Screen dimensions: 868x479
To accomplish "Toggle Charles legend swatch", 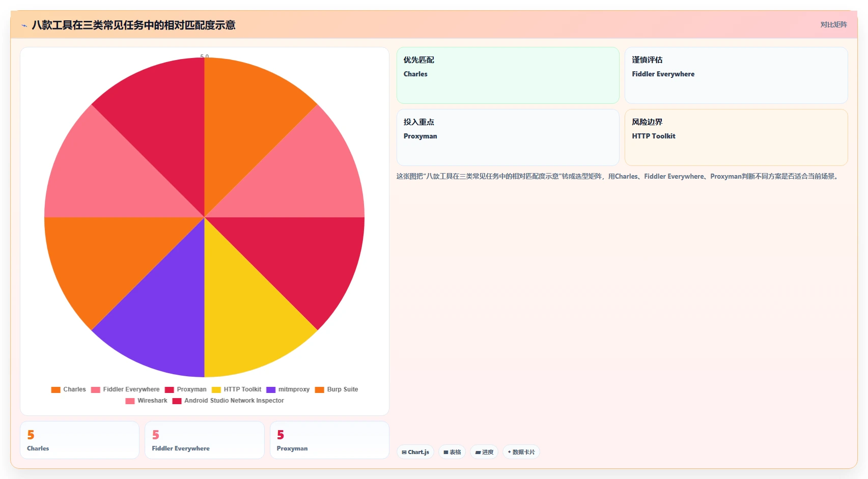I will 55,390.
